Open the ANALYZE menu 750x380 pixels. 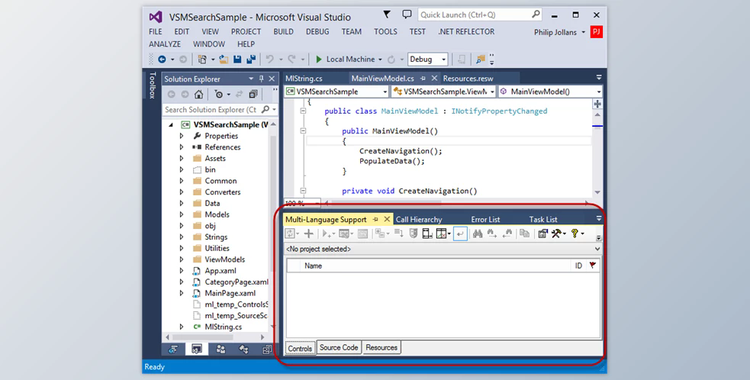[x=165, y=44]
